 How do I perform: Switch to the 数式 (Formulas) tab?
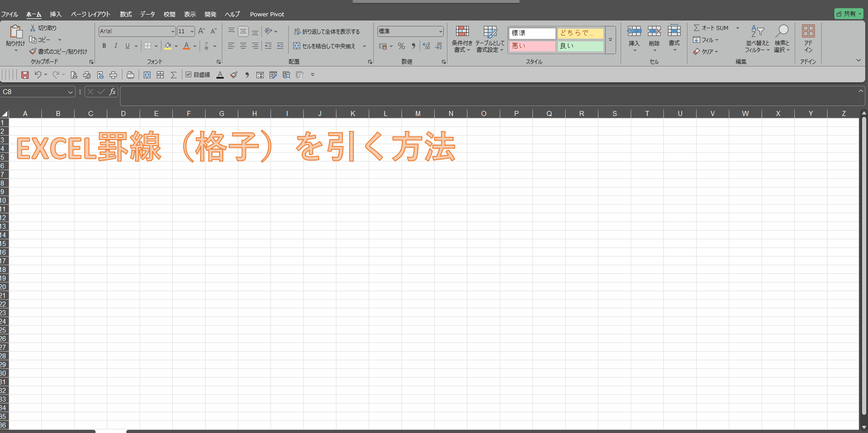point(125,14)
